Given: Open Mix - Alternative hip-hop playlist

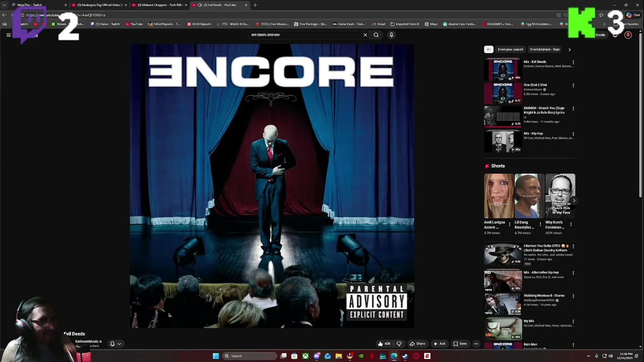Looking at the screenshot, I should [x=503, y=281].
